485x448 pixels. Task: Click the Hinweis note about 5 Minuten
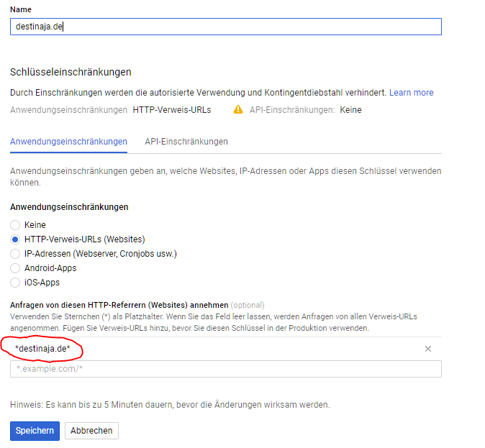point(170,405)
